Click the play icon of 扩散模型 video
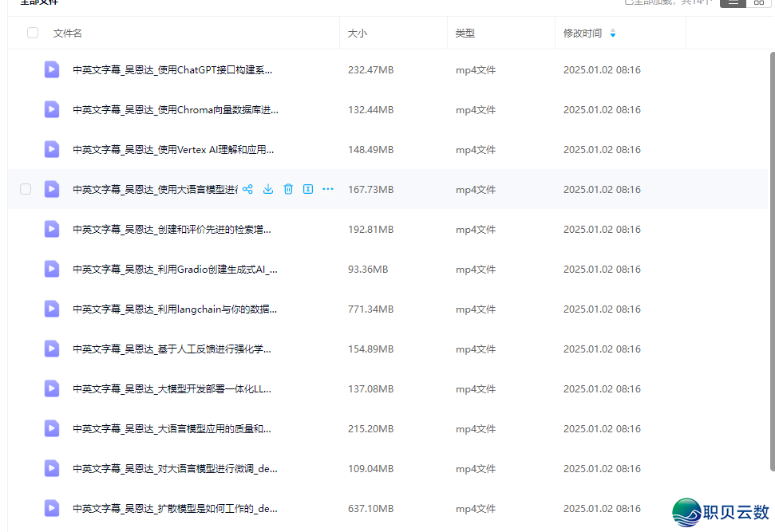Image resolution: width=775 pixels, height=532 pixels. pos(51,508)
